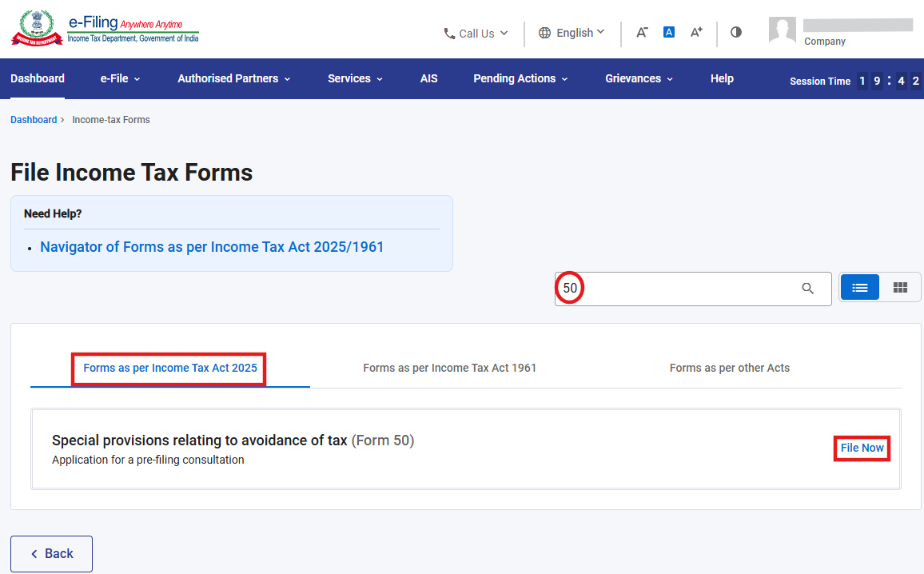Decrease font size with A- icon
This screenshot has height=574, width=924.
point(642,33)
